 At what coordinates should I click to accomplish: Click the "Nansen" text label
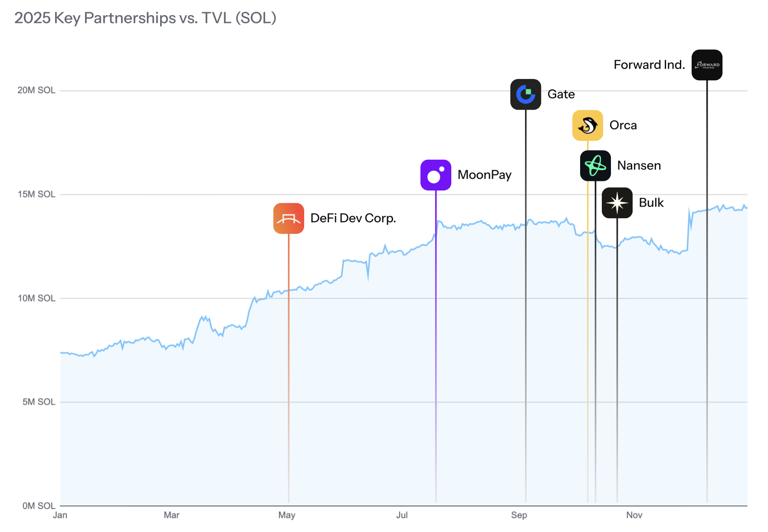tap(639, 166)
